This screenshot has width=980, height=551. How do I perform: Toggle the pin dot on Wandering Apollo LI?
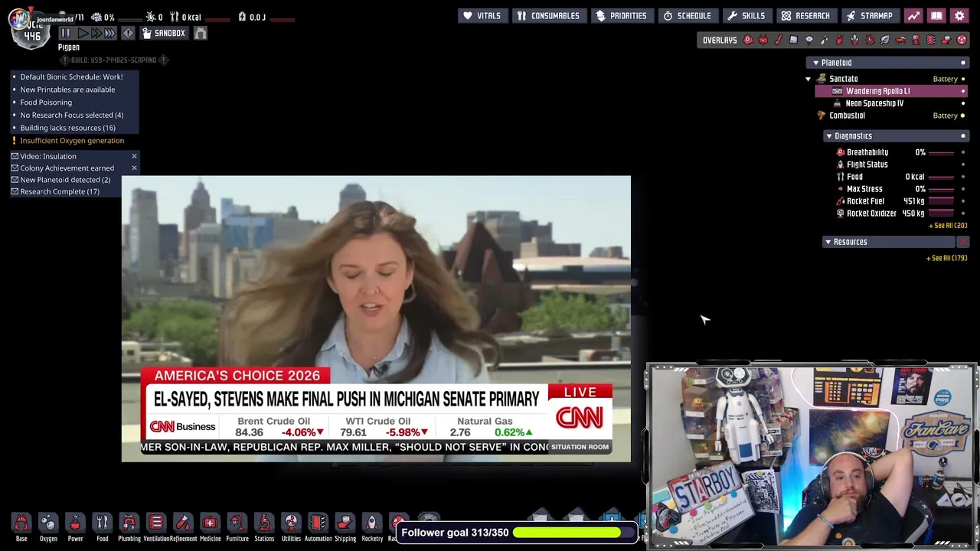pyautogui.click(x=963, y=91)
